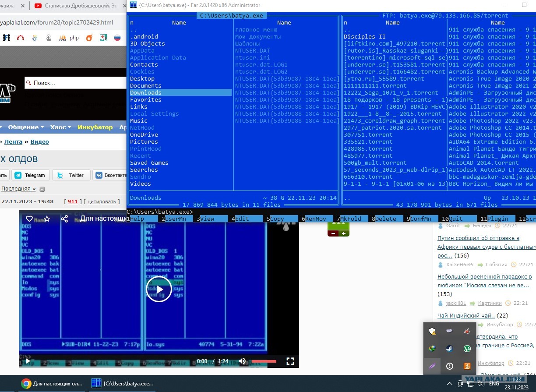Click the 11Plugin function key in Far
Viewport: 536px width, 392px height.
click(497, 219)
